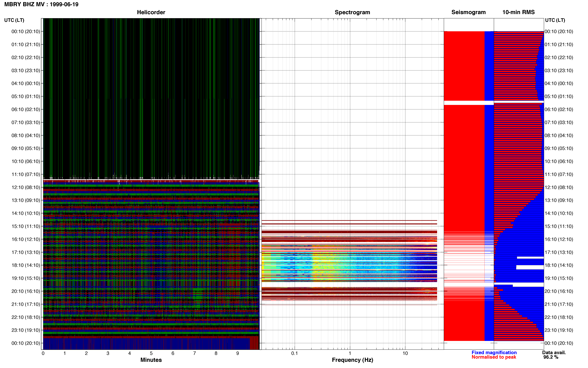This screenshot has width=588, height=368.
Task: Click the white RMS gap bar near 18:10
Action: point(530,267)
